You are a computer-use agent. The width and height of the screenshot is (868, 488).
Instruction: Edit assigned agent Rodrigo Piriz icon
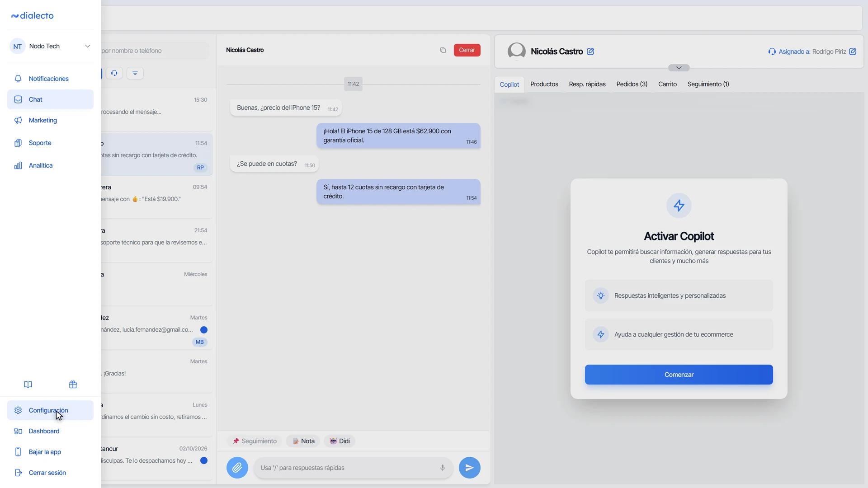click(853, 52)
